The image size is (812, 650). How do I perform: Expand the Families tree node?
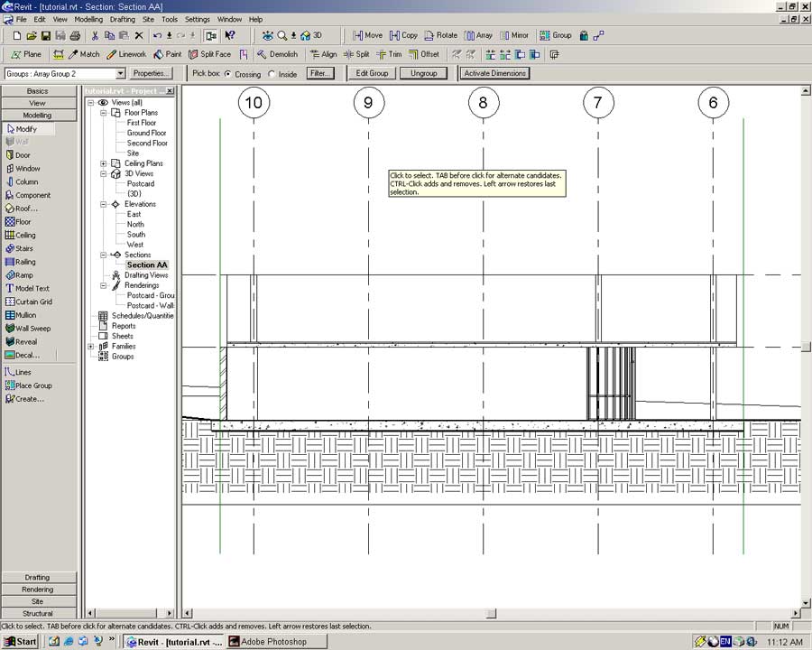click(x=91, y=347)
